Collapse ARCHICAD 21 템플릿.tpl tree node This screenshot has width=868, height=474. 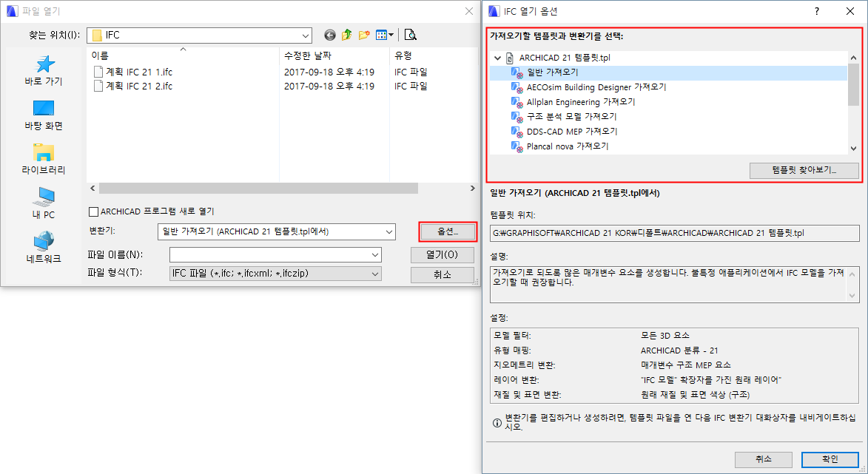[x=498, y=58]
